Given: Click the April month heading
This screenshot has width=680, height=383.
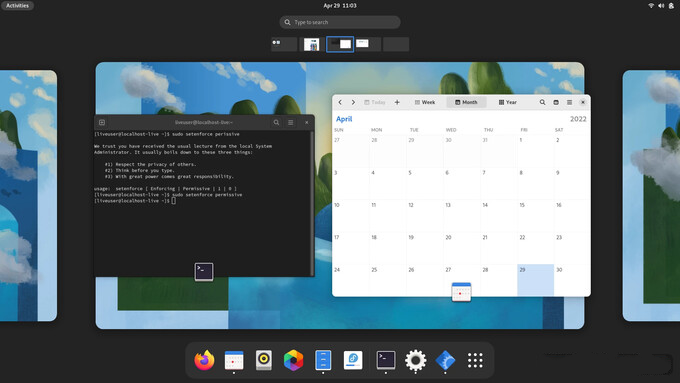Looking at the screenshot, I should 344,119.
